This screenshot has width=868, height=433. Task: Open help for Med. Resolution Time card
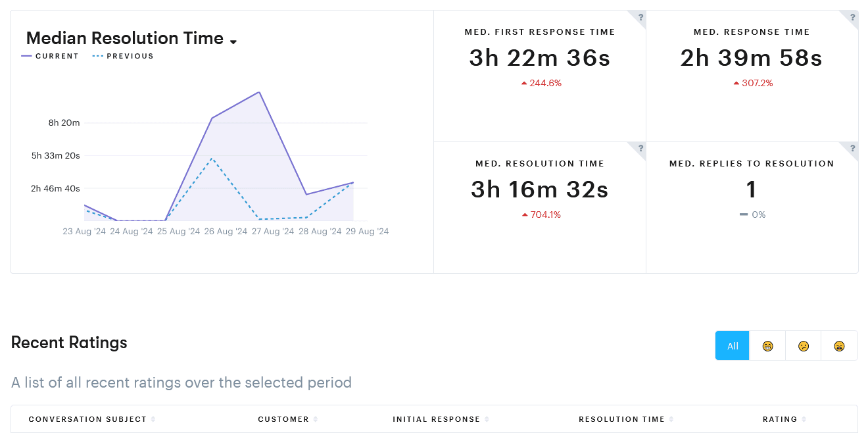point(640,149)
